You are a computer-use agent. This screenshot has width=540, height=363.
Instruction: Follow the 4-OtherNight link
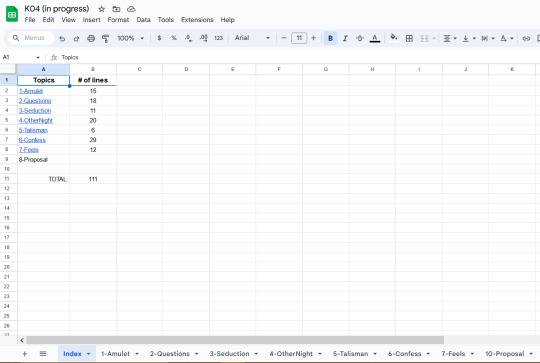coord(36,120)
